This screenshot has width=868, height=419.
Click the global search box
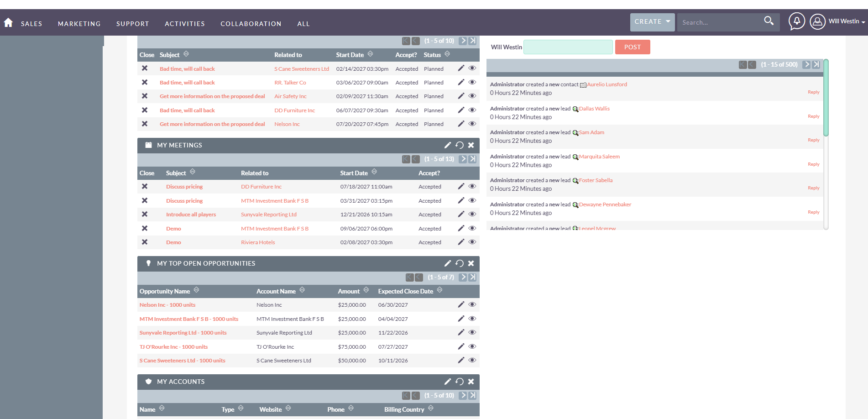point(719,22)
